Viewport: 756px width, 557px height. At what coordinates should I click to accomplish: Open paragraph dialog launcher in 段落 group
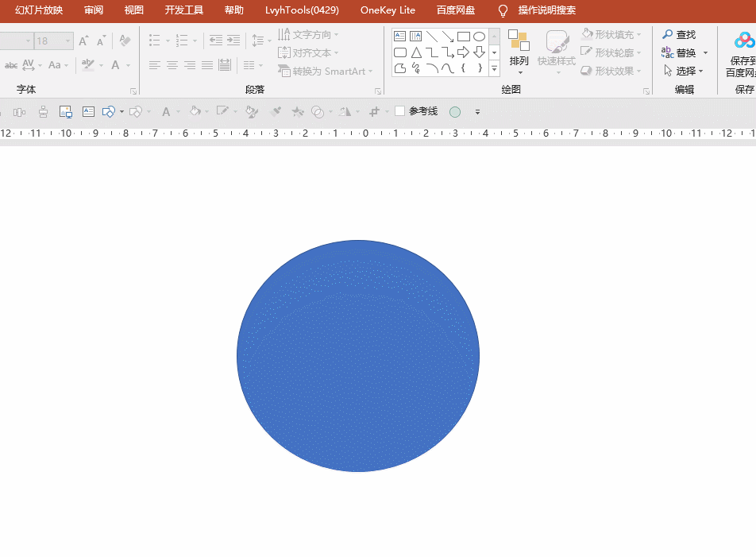click(378, 91)
